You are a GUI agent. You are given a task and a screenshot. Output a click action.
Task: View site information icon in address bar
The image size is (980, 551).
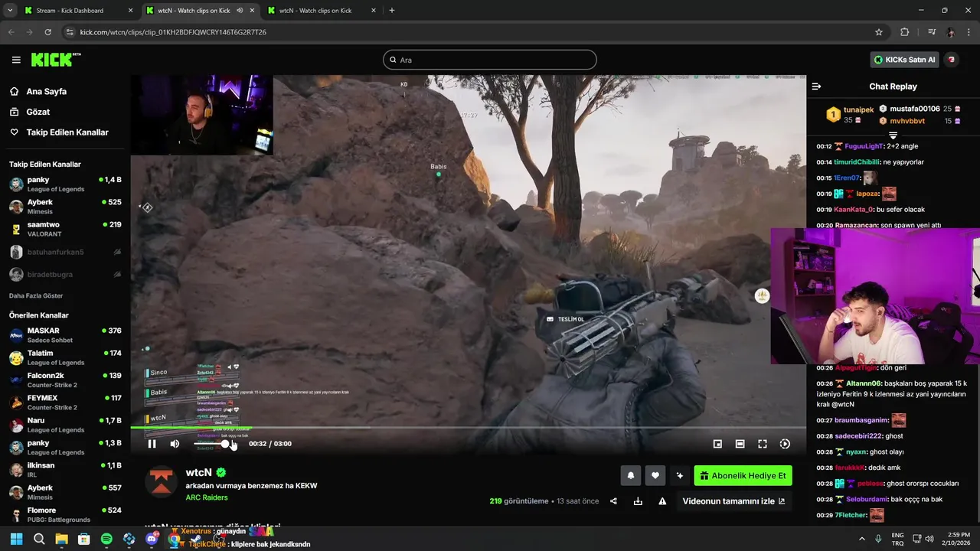(x=70, y=32)
